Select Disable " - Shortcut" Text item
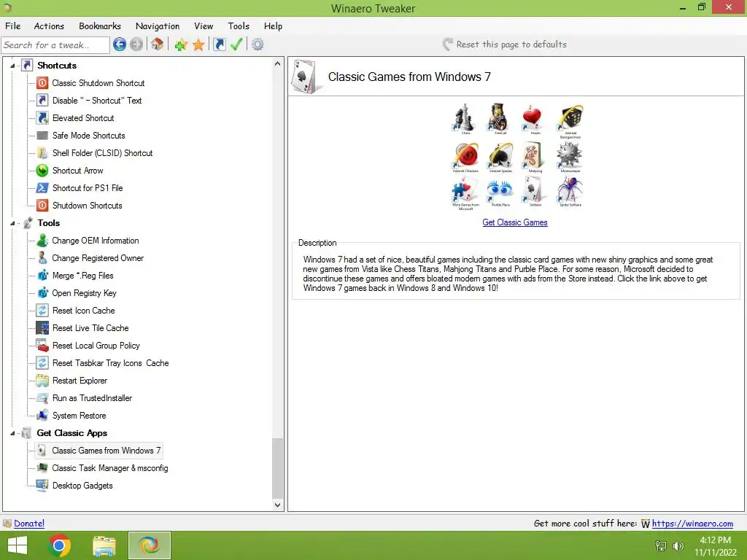 click(97, 101)
